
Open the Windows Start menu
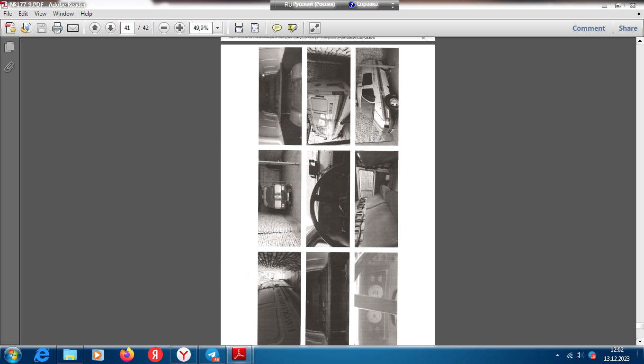coord(12,355)
